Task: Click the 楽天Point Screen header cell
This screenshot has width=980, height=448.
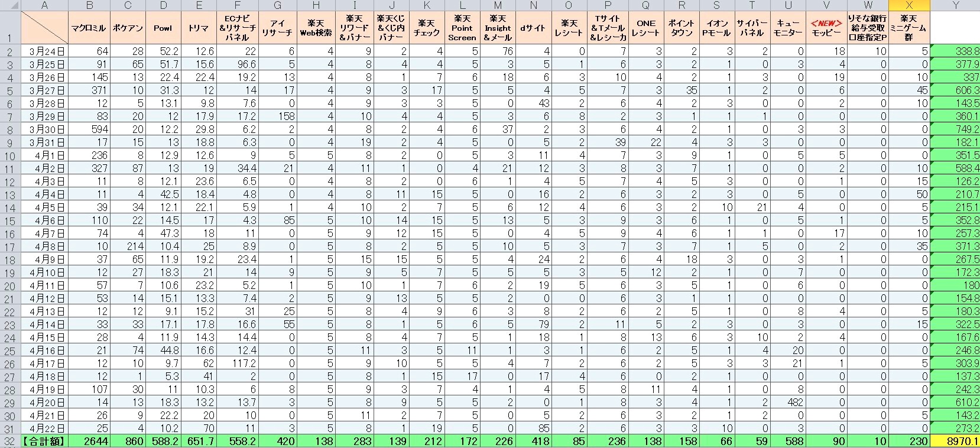Action: pos(462,28)
